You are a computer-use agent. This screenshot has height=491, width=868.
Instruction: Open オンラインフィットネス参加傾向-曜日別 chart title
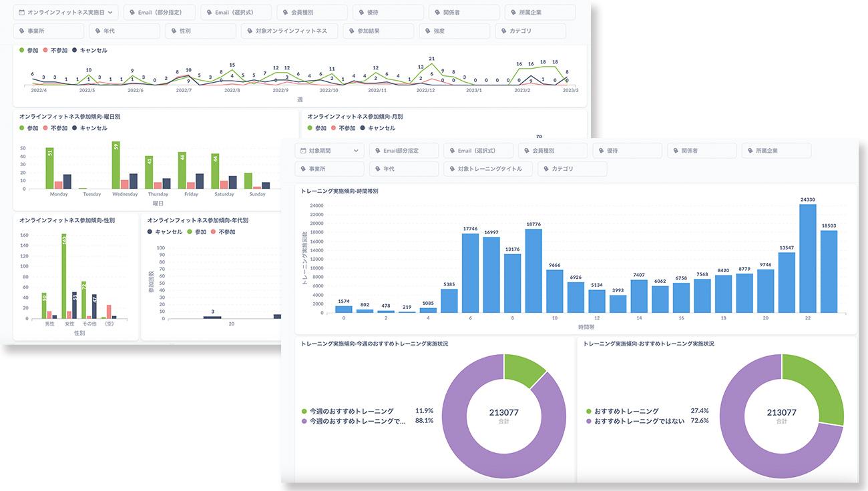click(x=70, y=117)
